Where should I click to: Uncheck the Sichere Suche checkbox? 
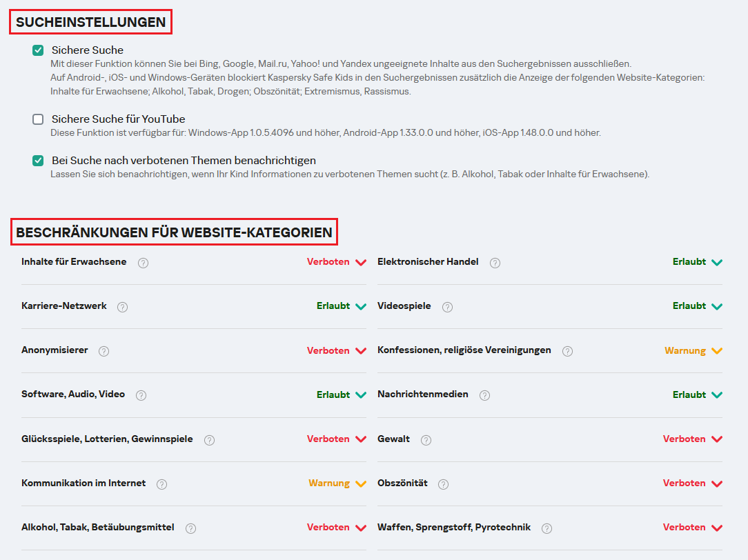[x=38, y=50]
